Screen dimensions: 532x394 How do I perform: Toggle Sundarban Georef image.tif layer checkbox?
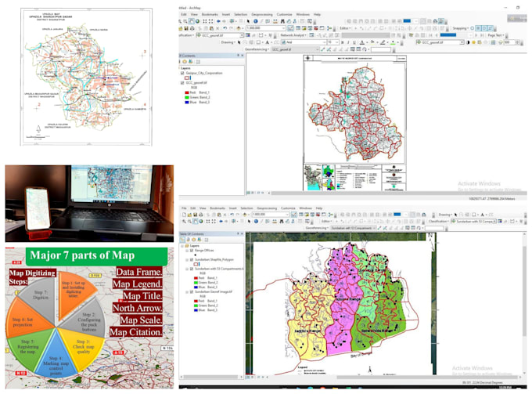point(192,291)
